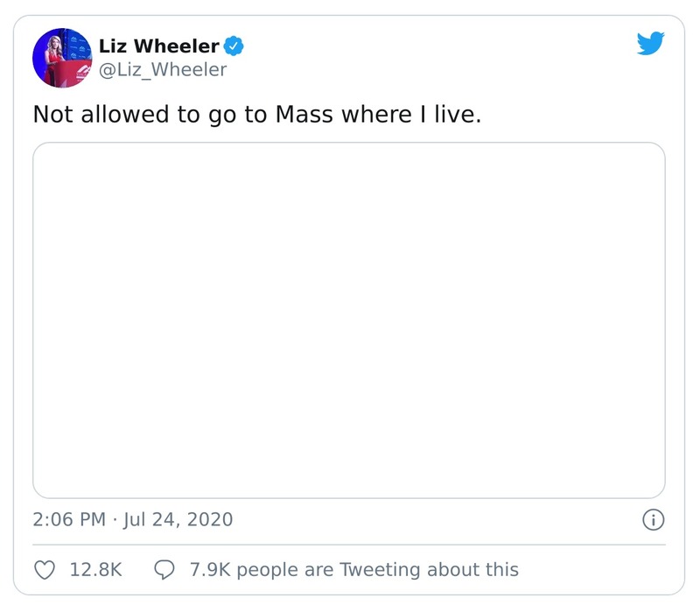Click the tweet text about Mass
The height and width of the screenshot is (612, 700).
click(257, 115)
